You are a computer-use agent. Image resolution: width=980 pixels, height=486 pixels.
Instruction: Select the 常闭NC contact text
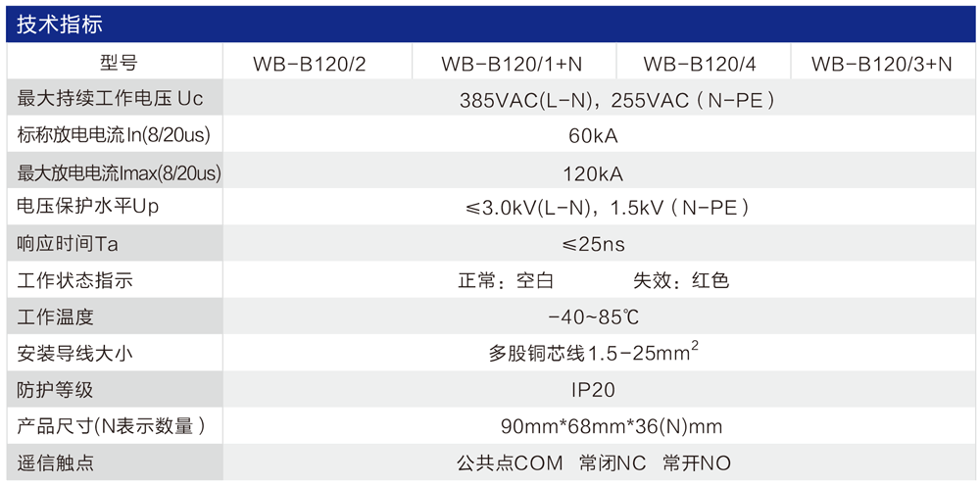(612, 463)
